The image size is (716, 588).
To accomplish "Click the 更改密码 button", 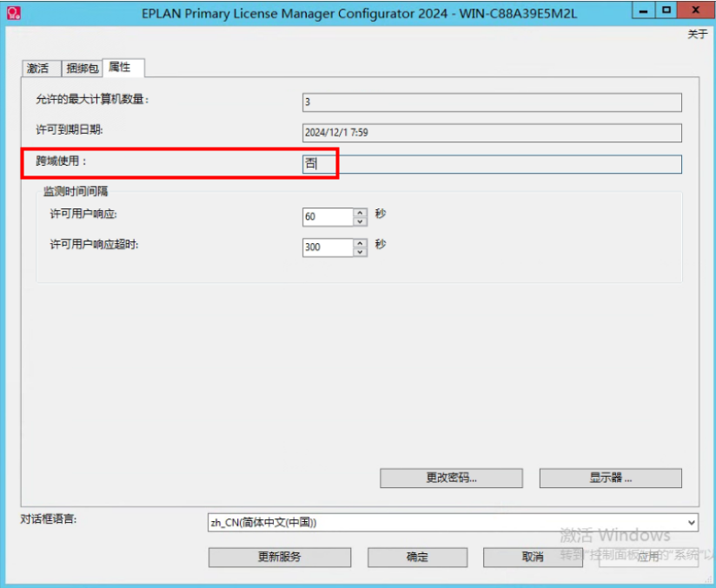I will point(451,478).
